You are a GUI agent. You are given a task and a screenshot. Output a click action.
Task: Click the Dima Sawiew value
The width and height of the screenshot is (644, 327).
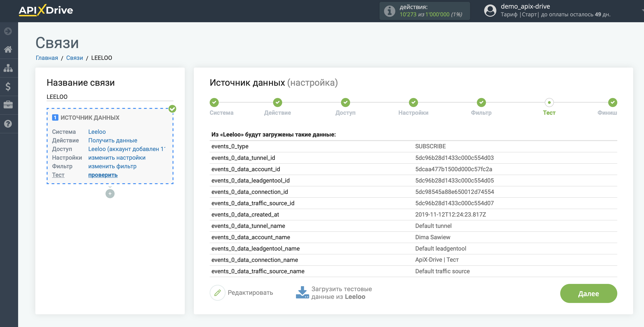click(433, 237)
